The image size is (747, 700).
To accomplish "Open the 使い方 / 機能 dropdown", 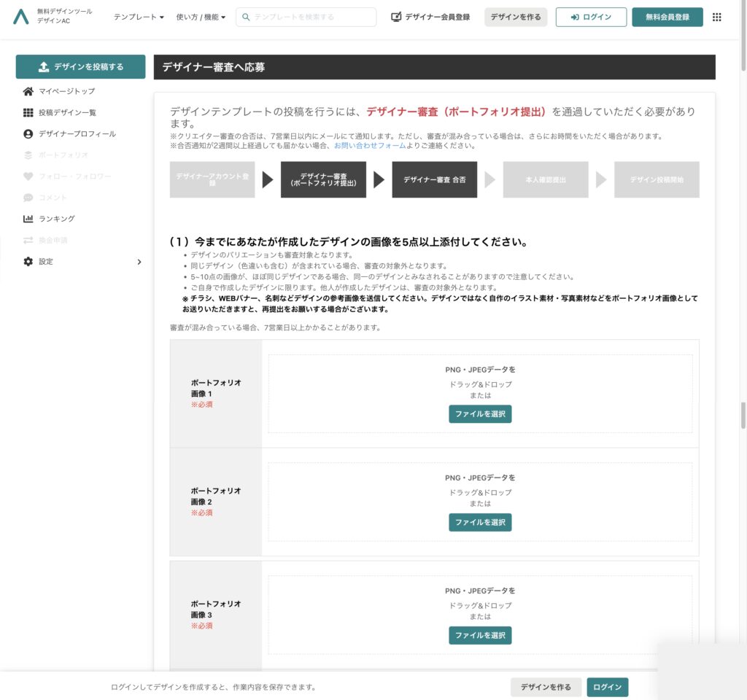I will click(201, 17).
